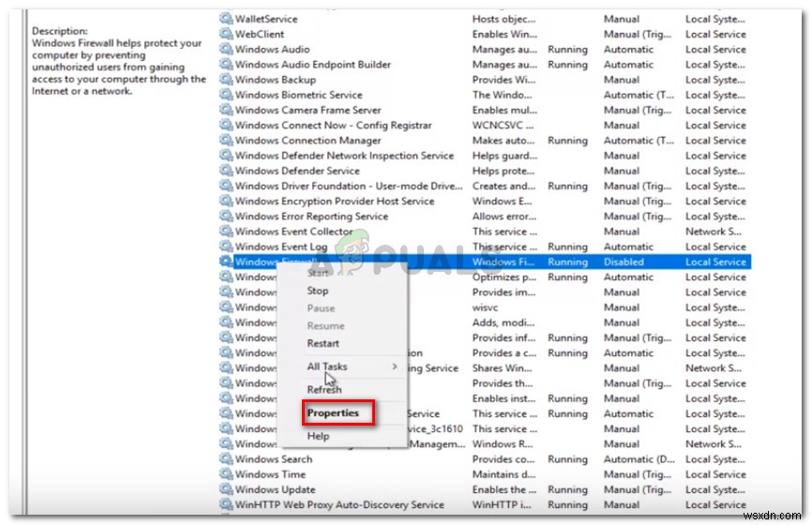Click the gear icon beside WinHTTP Web Proxy Auto-Discovery Service

click(226, 504)
